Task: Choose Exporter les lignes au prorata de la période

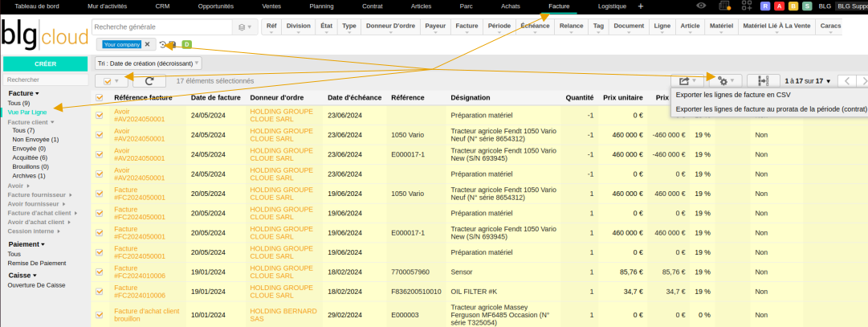Action: [x=771, y=109]
